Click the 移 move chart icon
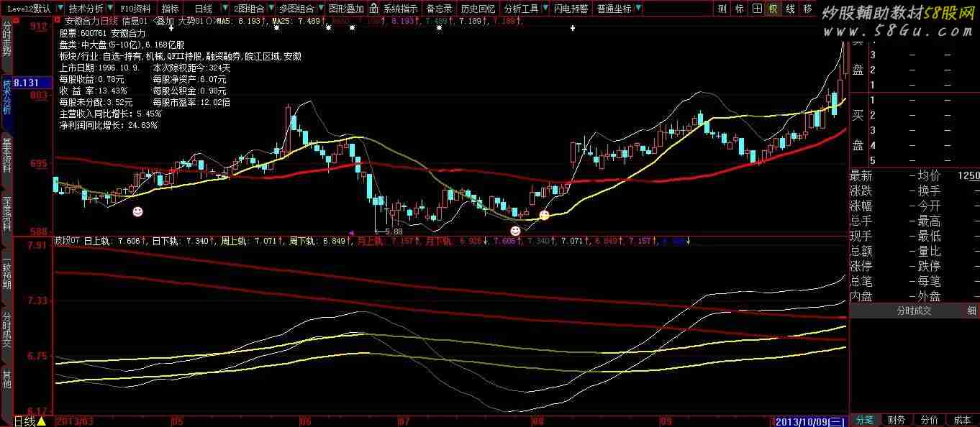980x427 pixels. 807,9
